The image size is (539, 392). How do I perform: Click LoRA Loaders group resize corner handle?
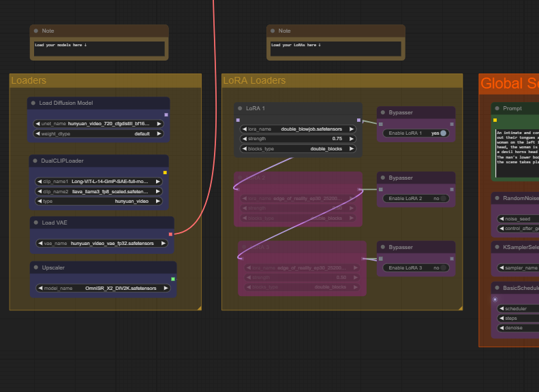coord(460,308)
